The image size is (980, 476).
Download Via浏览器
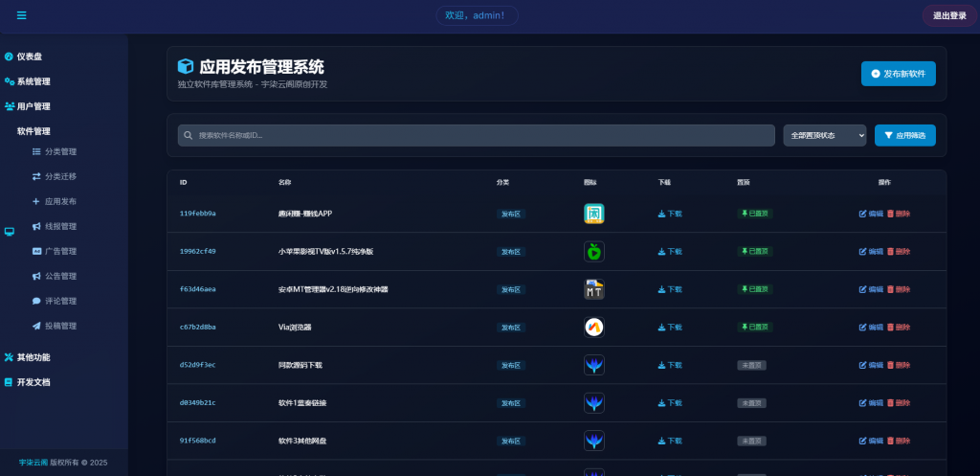coord(670,328)
